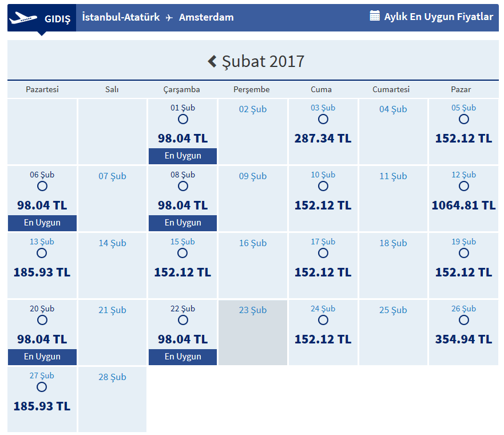The image size is (504, 435).
Task: Click the calendar icon in the header
Action: pyautogui.click(x=375, y=16)
